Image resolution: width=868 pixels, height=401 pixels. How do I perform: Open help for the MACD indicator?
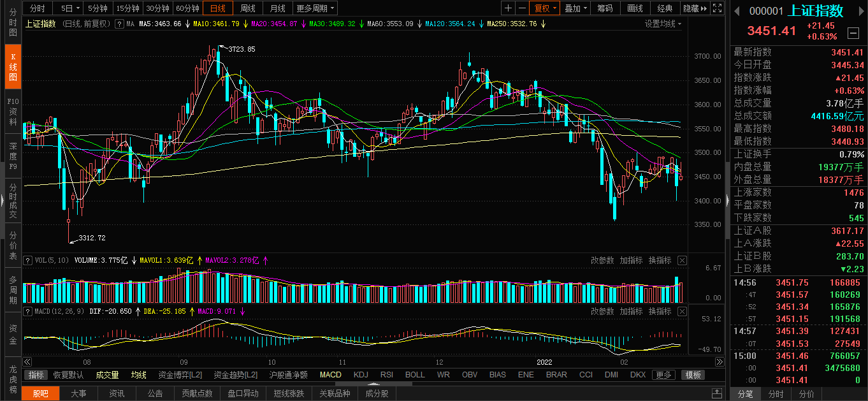[28, 311]
